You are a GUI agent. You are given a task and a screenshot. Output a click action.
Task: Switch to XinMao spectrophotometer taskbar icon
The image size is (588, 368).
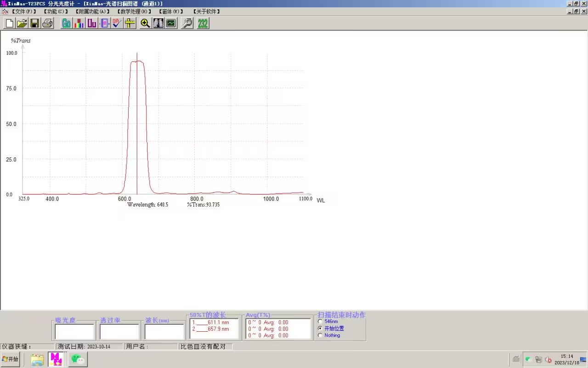coord(57,359)
